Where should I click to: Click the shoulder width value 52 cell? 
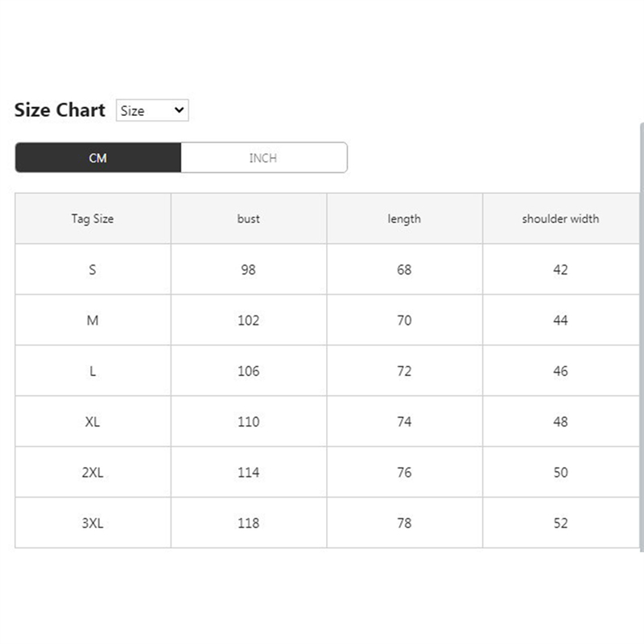tap(560, 523)
